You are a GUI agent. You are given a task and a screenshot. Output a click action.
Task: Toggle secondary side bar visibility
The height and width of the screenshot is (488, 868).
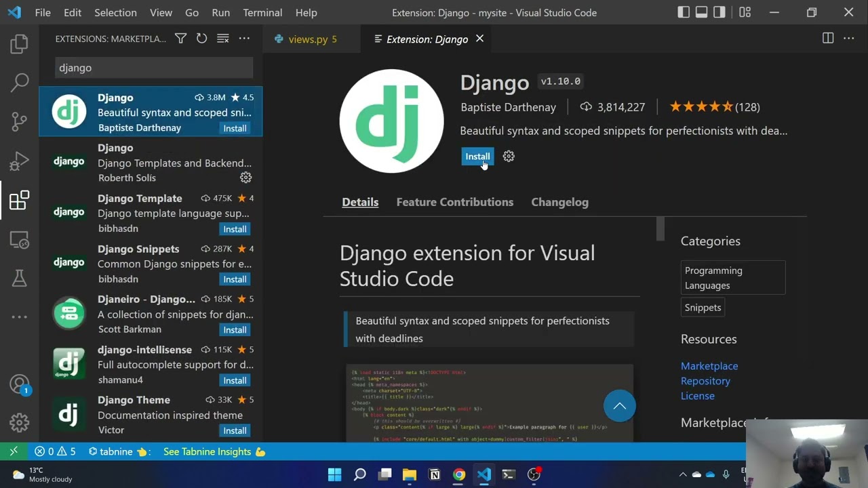point(719,12)
